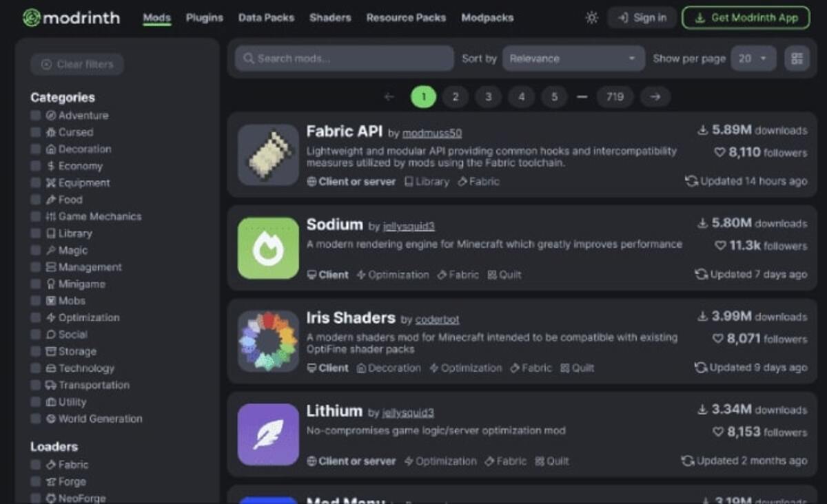Enable the Optimization category filter
This screenshot has height=504, width=827.
[x=36, y=317]
